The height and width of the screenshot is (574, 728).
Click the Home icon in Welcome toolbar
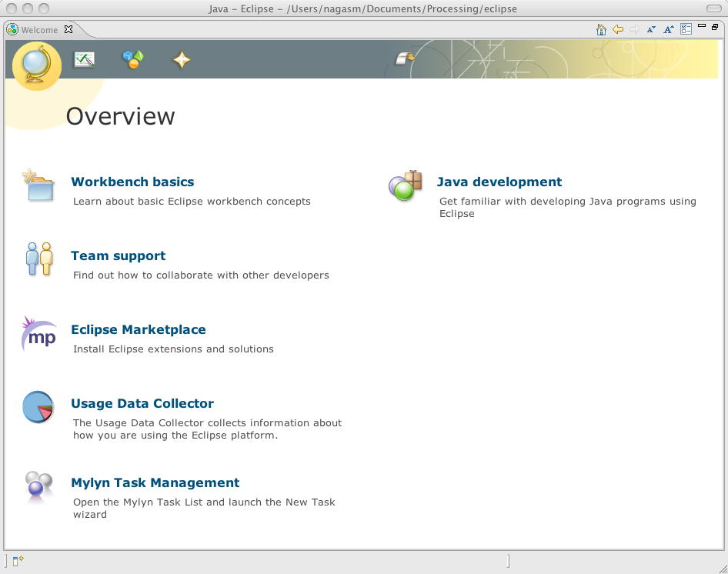pyautogui.click(x=601, y=29)
